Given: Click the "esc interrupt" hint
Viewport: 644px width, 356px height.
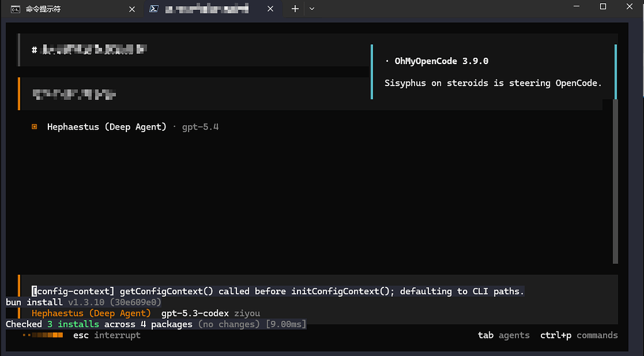Looking at the screenshot, I should pyautogui.click(x=107, y=335).
